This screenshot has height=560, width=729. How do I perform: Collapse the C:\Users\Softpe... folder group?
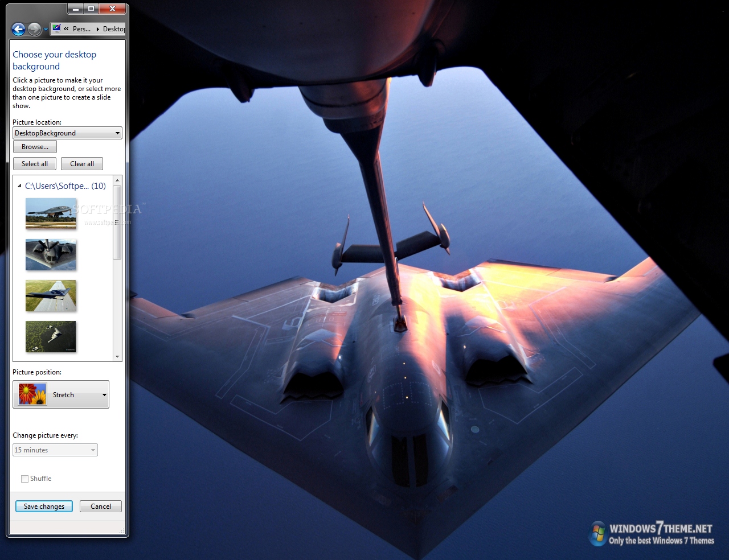19,186
